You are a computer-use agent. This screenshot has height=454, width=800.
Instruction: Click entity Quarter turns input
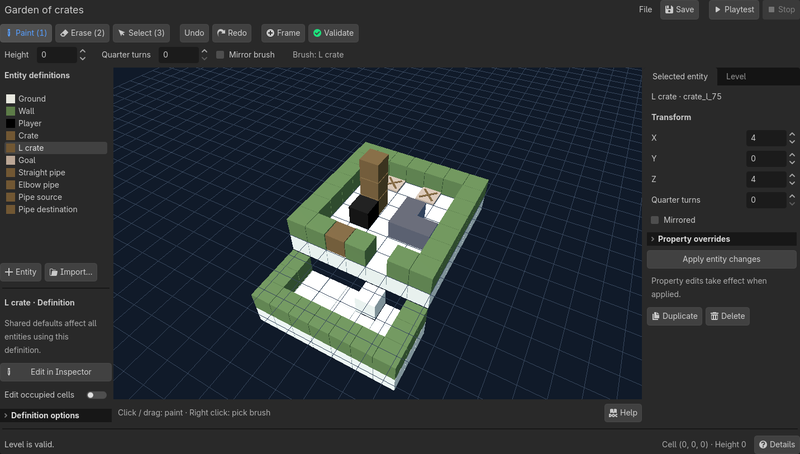click(766, 200)
